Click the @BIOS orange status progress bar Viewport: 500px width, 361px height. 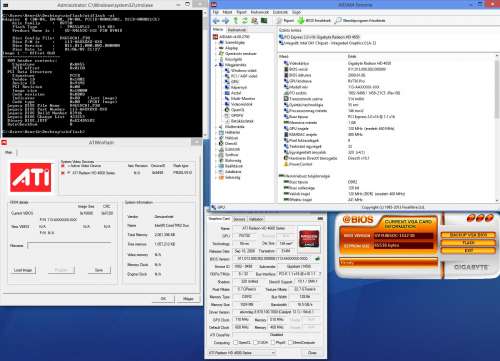[x=388, y=262]
